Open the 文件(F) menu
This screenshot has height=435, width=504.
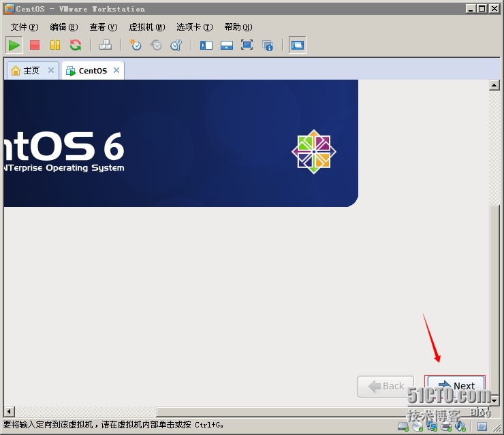pos(25,27)
